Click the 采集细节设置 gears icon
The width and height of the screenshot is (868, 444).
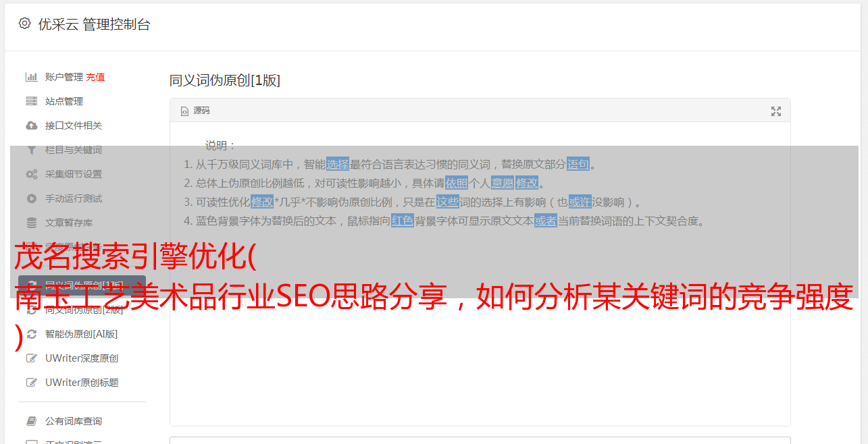click(31, 174)
